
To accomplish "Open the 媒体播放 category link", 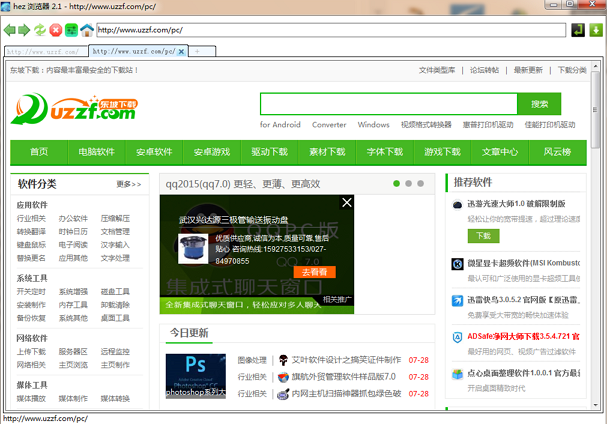I will [x=31, y=398].
